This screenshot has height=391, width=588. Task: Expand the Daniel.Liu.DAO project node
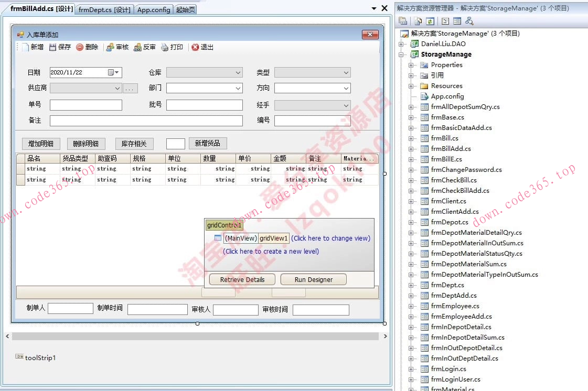tap(401, 44)
